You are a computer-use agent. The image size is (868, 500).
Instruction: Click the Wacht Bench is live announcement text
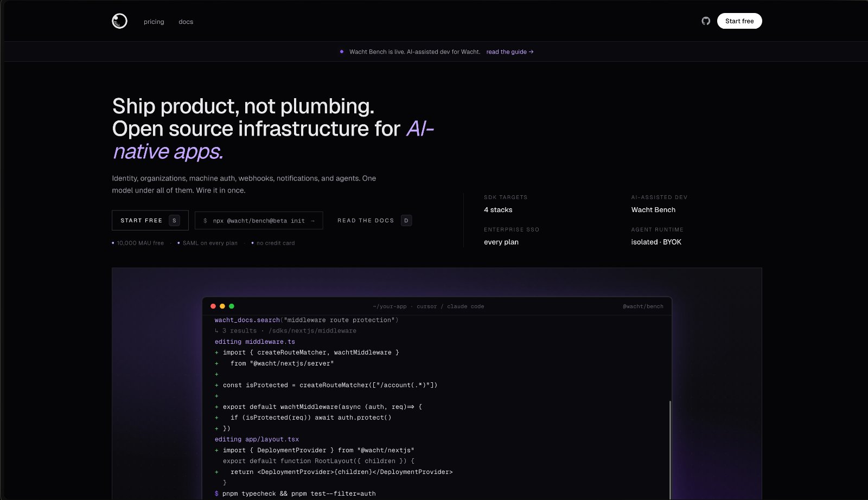pos(415,52)
